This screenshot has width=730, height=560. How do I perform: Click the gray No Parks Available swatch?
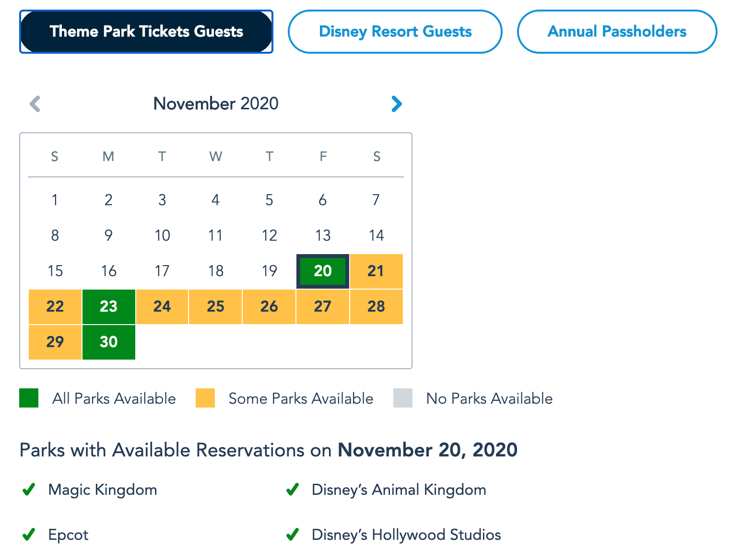click(403, 398)
